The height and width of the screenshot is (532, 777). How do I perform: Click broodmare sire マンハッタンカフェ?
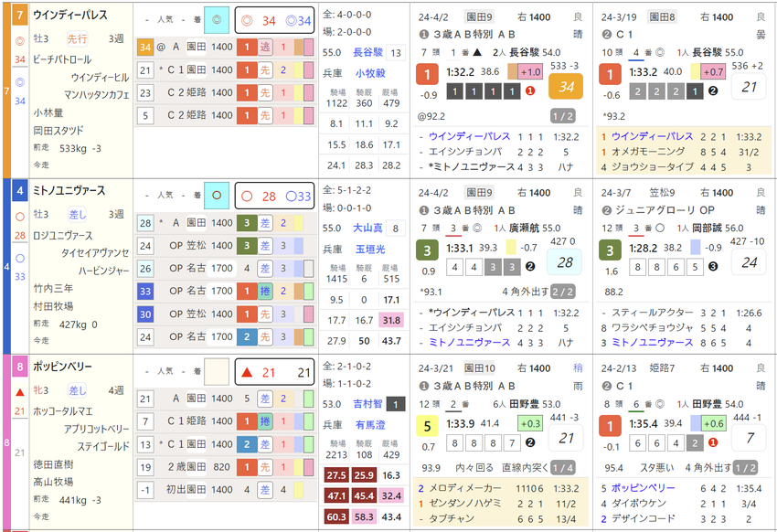[x=97, y=95]
